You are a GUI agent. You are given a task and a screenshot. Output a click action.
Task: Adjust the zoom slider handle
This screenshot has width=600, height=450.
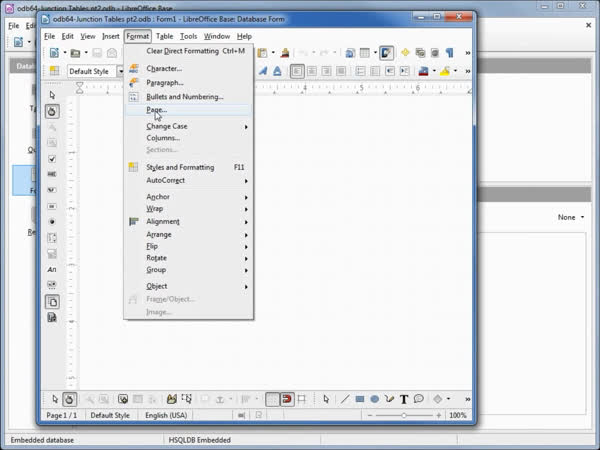click(404, 415)
